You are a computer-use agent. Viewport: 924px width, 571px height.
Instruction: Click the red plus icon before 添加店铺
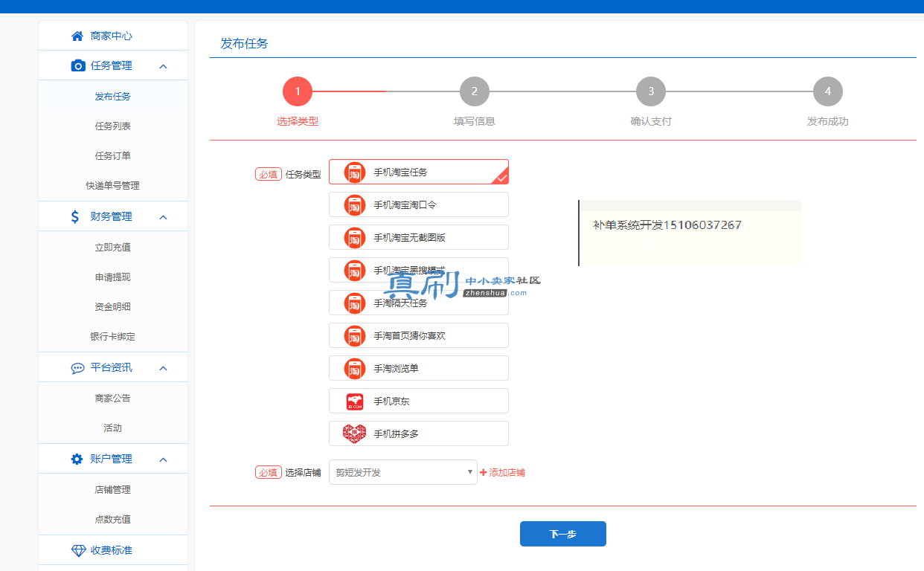[484, 472]
